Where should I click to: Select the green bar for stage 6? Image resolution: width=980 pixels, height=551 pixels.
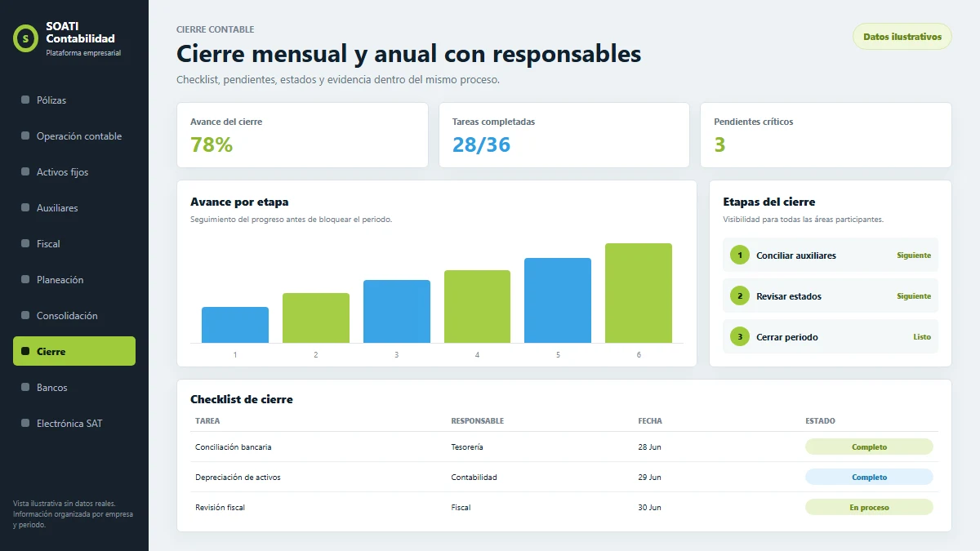coord(639,293)
